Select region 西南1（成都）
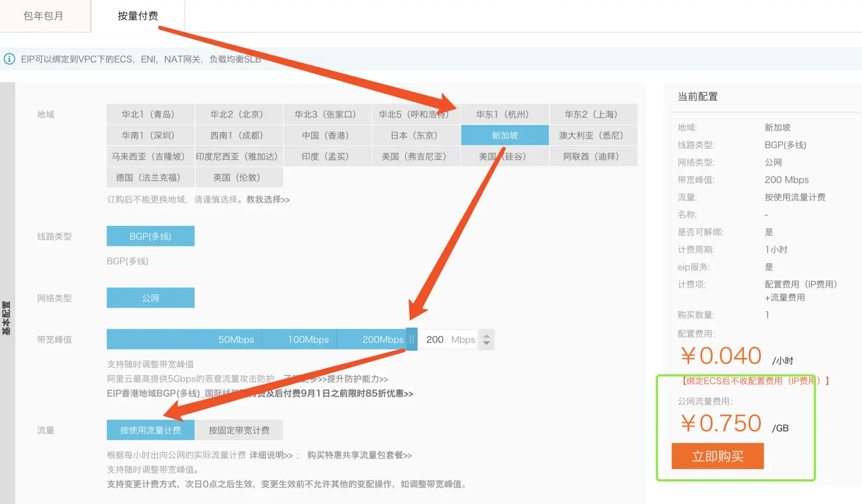The height and width of the screenshot is (504, 862). click(239, 136)
